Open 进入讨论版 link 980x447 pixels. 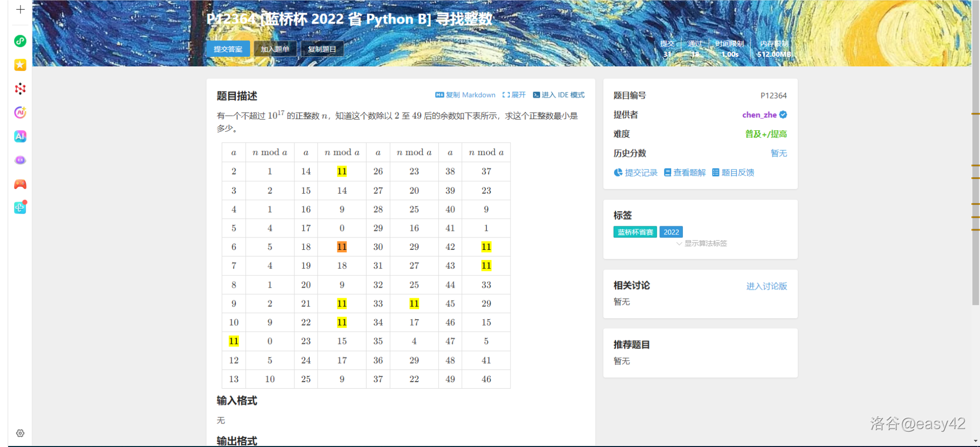tap(767, 286)
